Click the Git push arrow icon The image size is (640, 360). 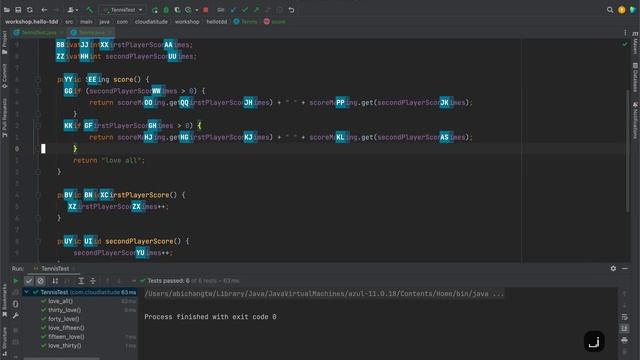tap(256, 10)
